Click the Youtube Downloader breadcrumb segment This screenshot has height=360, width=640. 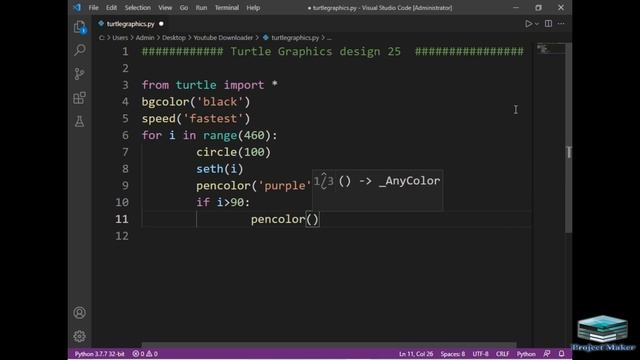pos(223,38)
